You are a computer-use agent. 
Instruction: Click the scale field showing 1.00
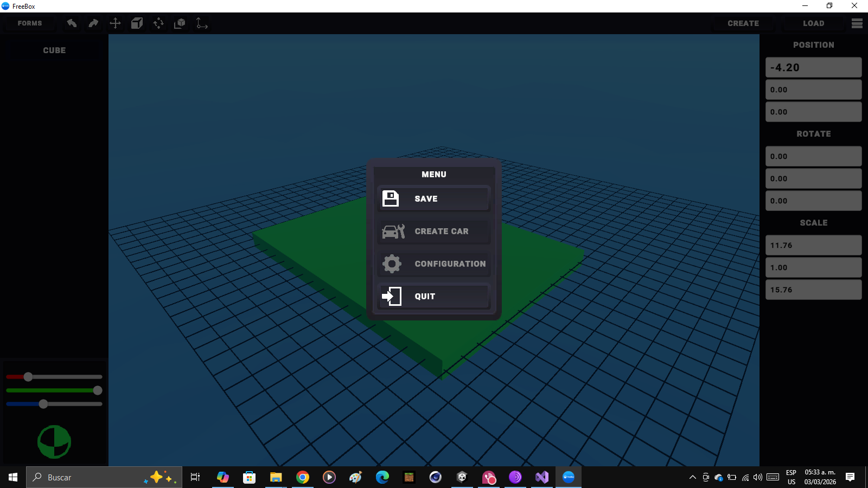point(814,268)
